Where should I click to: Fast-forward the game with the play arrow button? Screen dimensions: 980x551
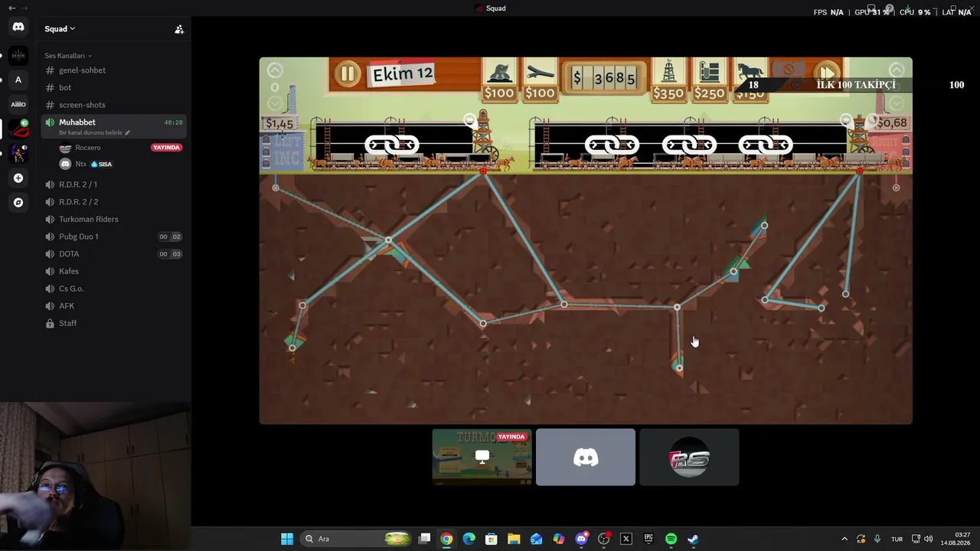point(826,73)
